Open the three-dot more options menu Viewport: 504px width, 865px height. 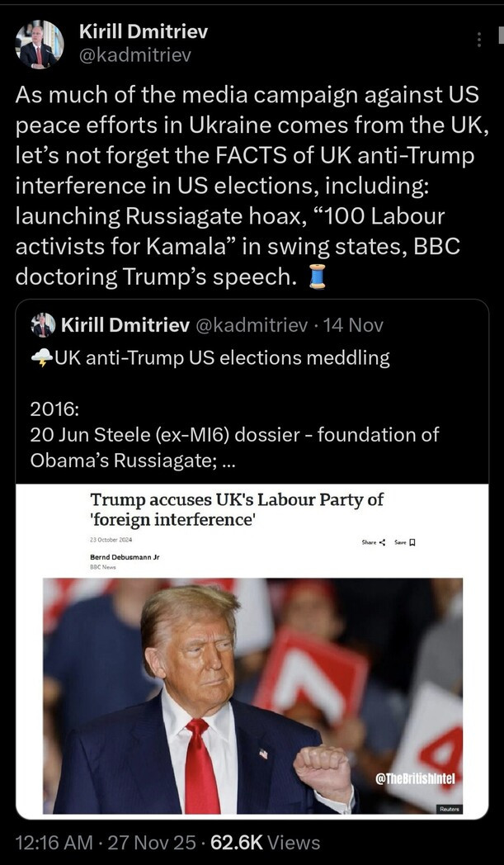point(479,40)
